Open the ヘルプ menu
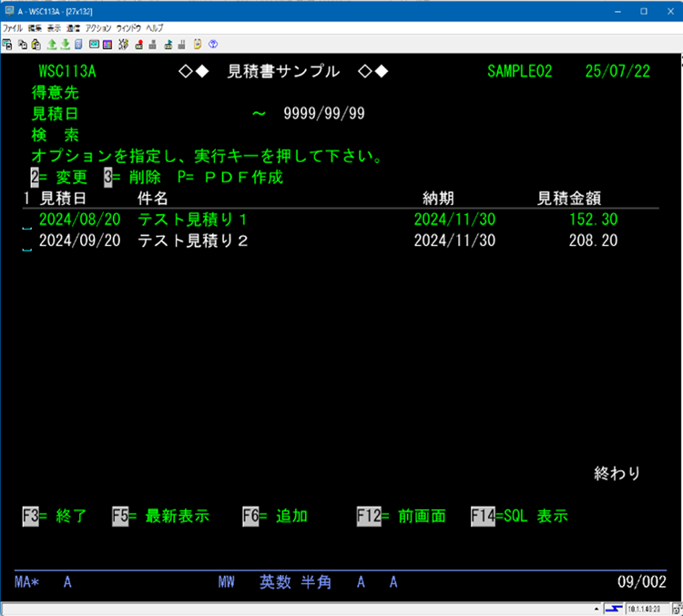 [x=155, y=28]
